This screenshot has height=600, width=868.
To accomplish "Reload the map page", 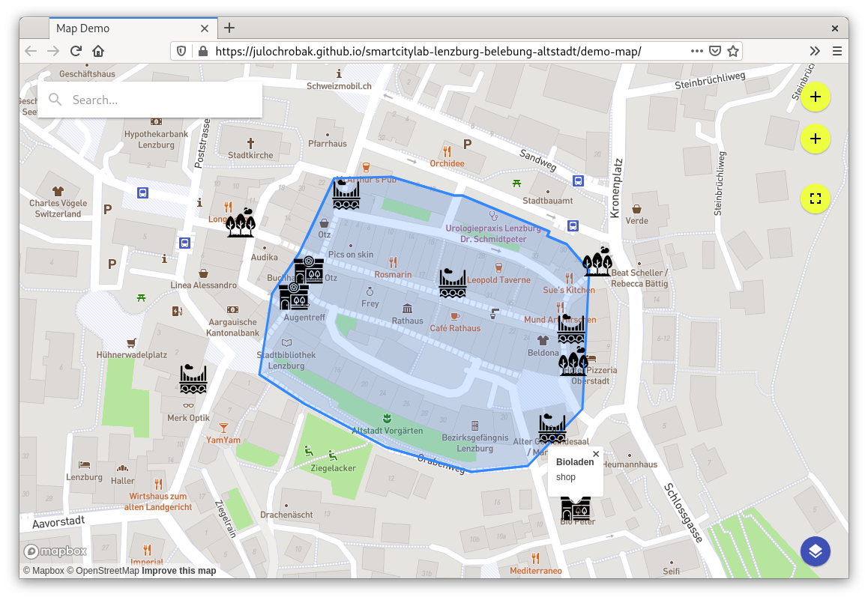I will coord(76,52).
